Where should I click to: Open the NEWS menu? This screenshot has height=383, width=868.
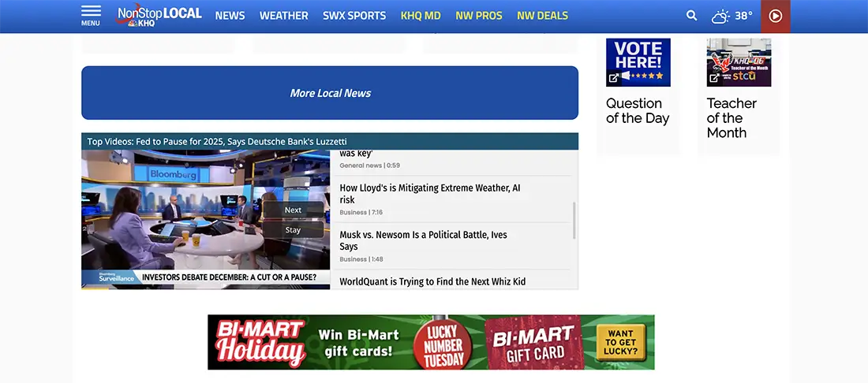coord(230,16)
